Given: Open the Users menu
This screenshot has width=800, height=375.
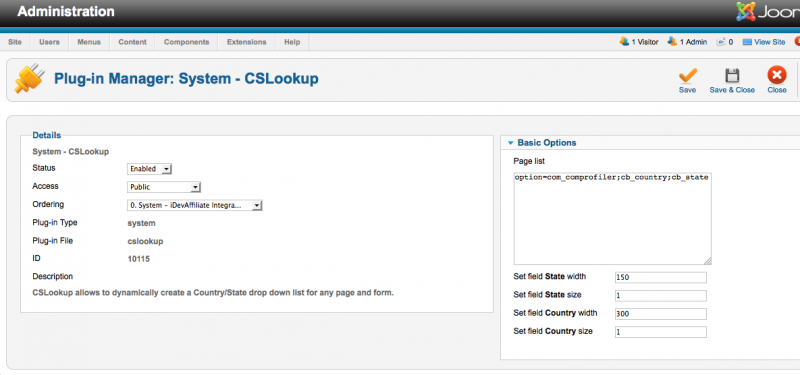Looking at the screenshot, I should [x=49, y=42].
